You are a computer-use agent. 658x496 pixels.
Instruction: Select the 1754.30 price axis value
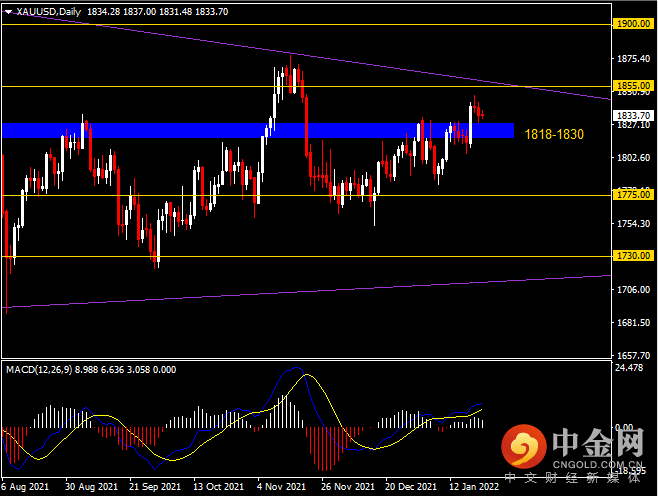pos(633,224)
